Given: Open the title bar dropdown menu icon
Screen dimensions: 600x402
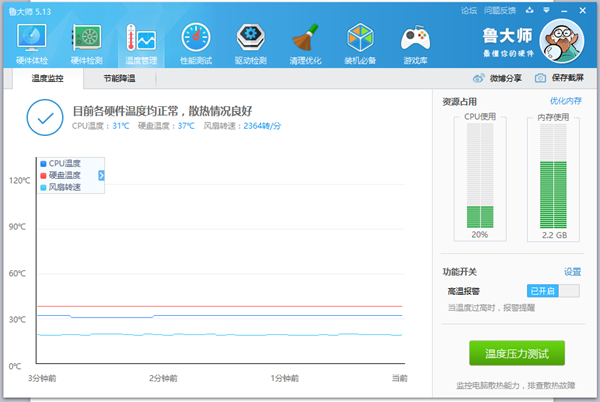Looking at the screenshot, I should 546,10.
